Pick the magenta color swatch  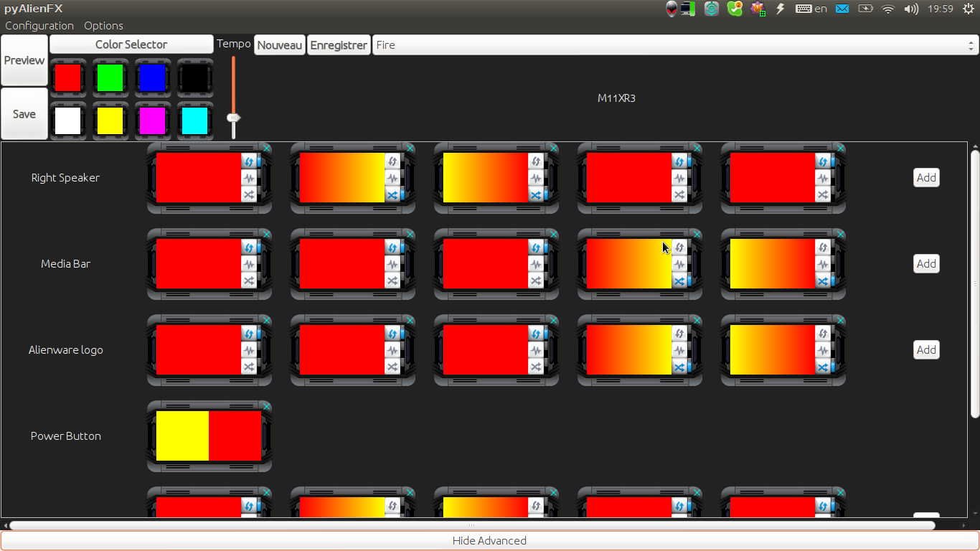pyautogui.click(x=152, y=121)
